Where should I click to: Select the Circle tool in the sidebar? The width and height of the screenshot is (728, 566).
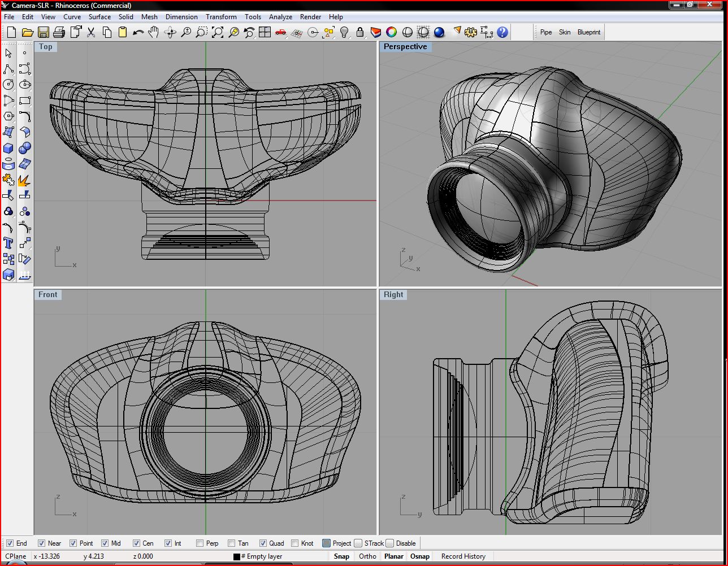pyautogui.click(x=8, y=85)
